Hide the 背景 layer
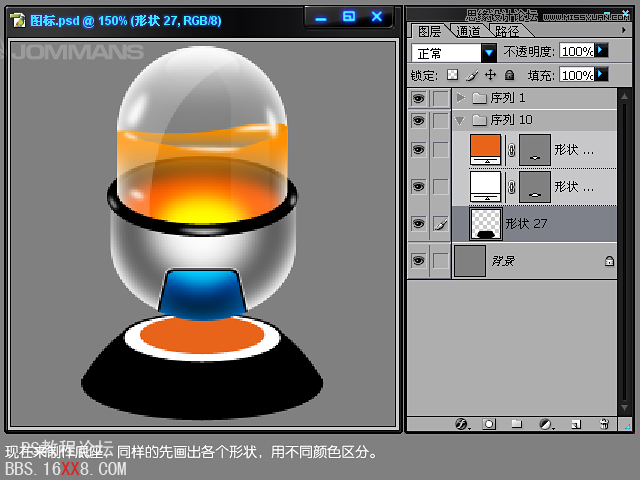This screenshot has width=640, height=480. tap(418, 261)
